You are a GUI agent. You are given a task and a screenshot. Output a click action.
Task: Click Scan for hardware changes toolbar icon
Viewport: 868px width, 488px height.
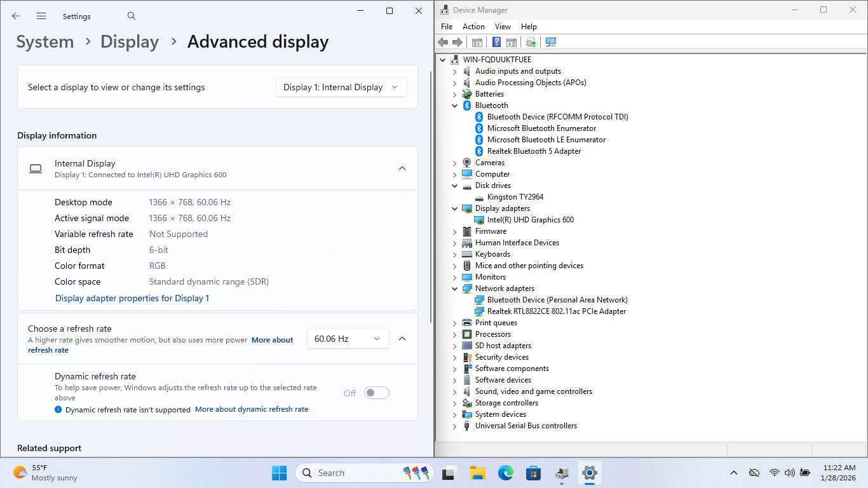coord(551,42)
